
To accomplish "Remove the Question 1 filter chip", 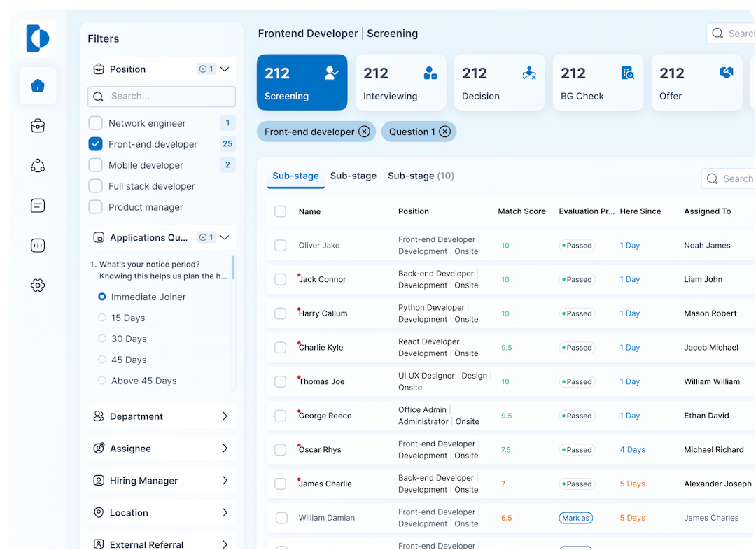I will [444, 132].
